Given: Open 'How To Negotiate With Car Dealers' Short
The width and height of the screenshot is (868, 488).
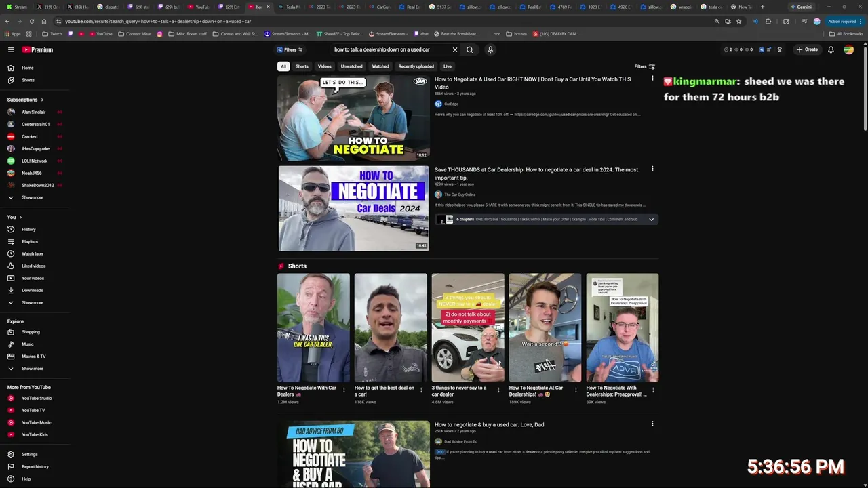Looking at the screenshot, I should pos(313,328).
